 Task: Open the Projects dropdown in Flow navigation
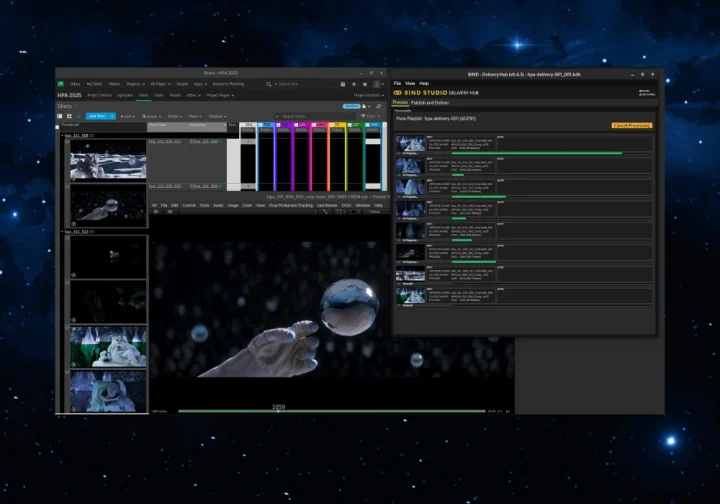[135, 84]
